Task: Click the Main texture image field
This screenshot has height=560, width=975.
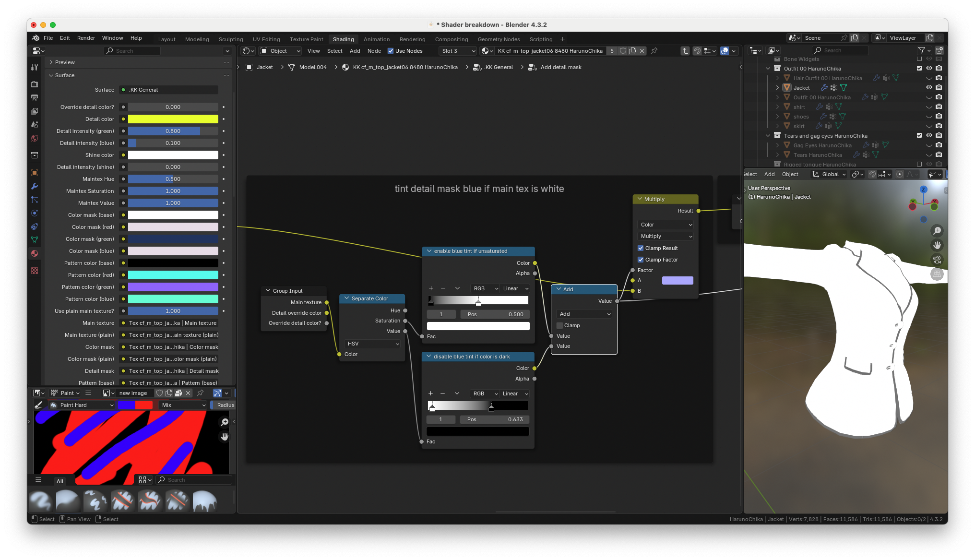Action: pyautogui.click(x=173, y=323)
